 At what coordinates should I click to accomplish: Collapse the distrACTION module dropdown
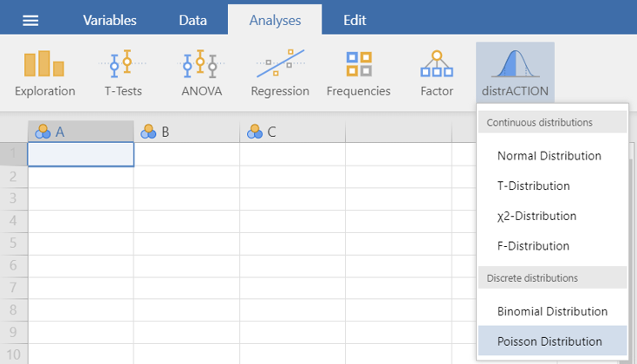[x=515, y=74]
